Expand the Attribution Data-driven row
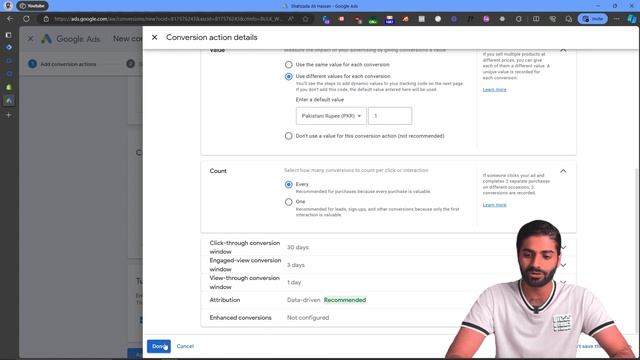This screenshot has width=640, height=360. coord(388,300)
